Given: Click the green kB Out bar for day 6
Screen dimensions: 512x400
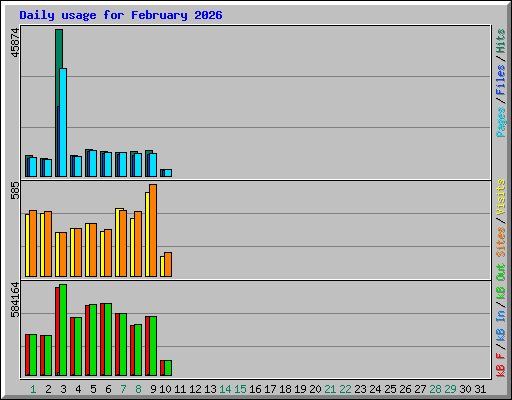Looking at the screenshot, I should click(108, 339).
